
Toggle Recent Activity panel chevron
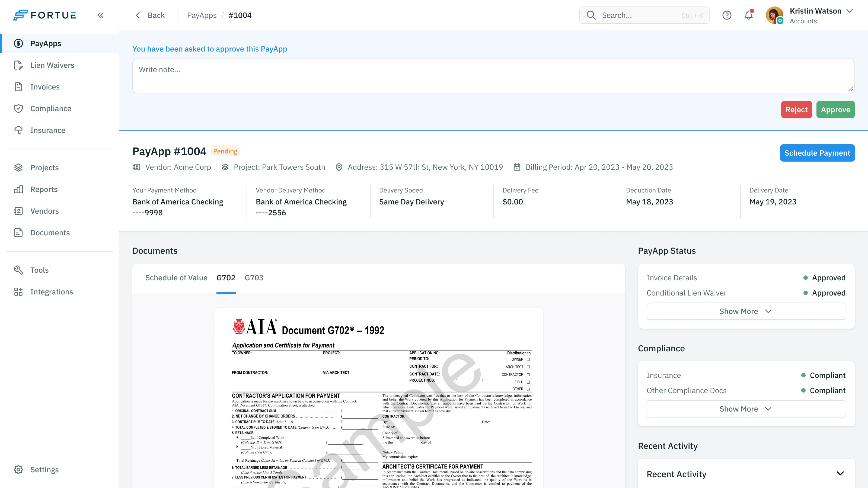tap(840, 474)
